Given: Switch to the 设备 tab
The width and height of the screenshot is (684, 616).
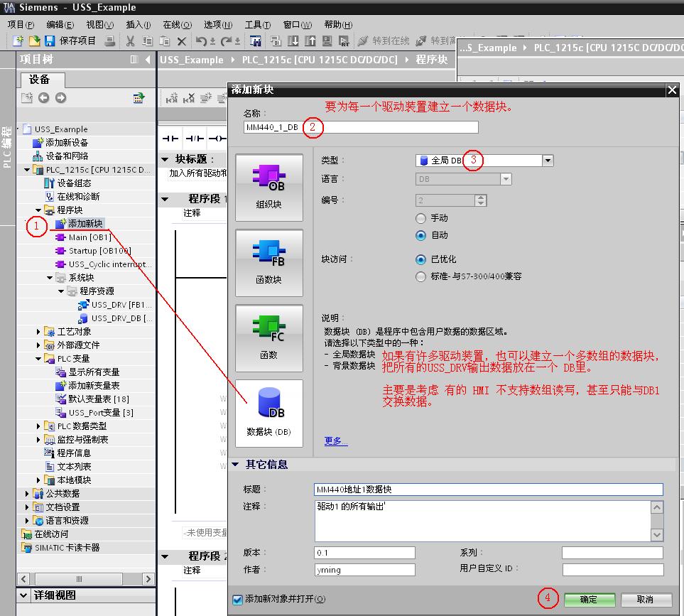Looking at the screenshot, I should pyautogui.click(x=43, y=80).
